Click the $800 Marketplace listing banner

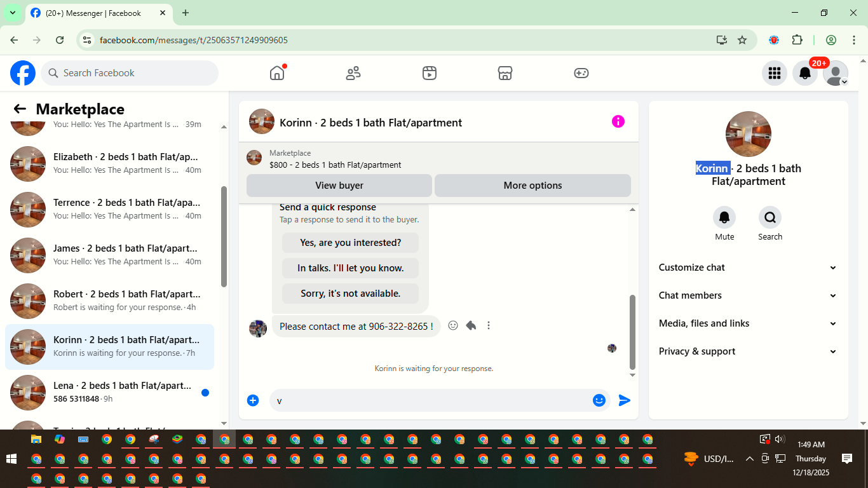438,158
